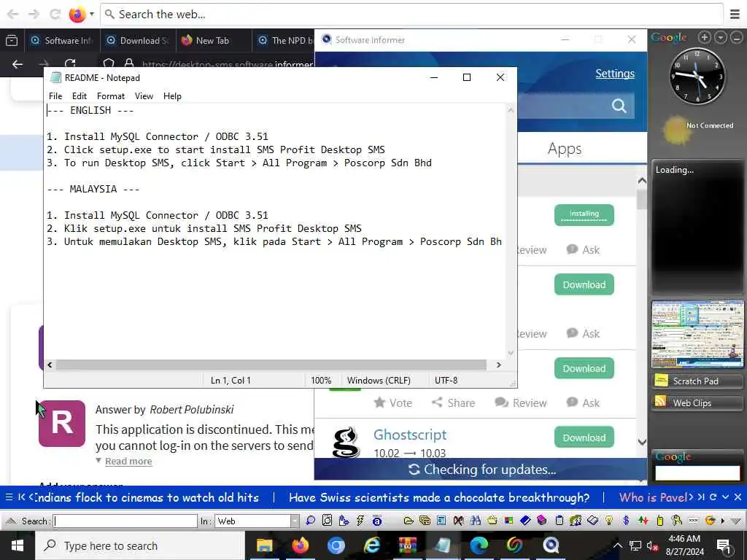This screenshot has height=560, width=747.
Task: Click the Google search box in sidebar
Action: coord(697,472)
